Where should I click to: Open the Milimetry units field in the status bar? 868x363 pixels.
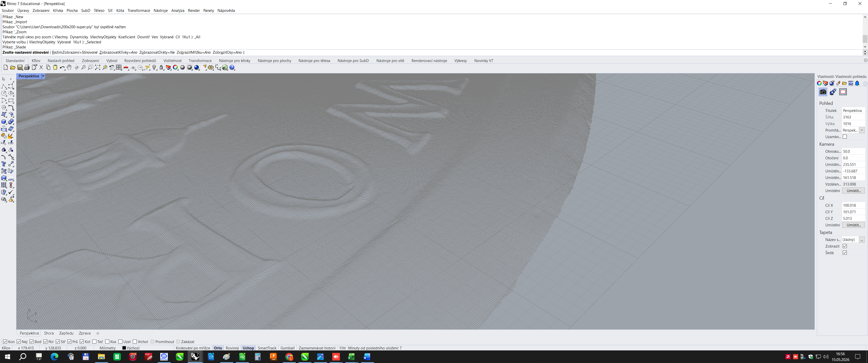108,348
